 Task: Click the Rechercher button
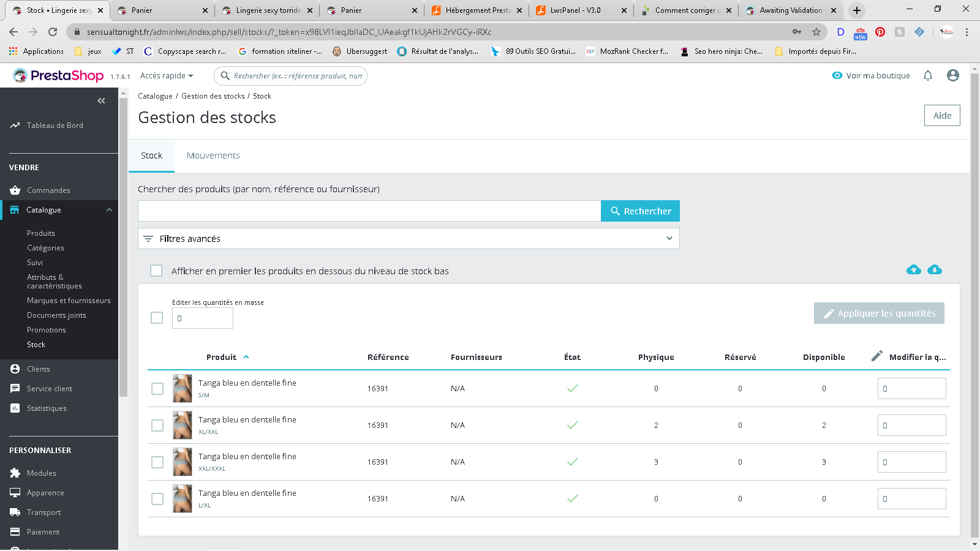point(640,211)
